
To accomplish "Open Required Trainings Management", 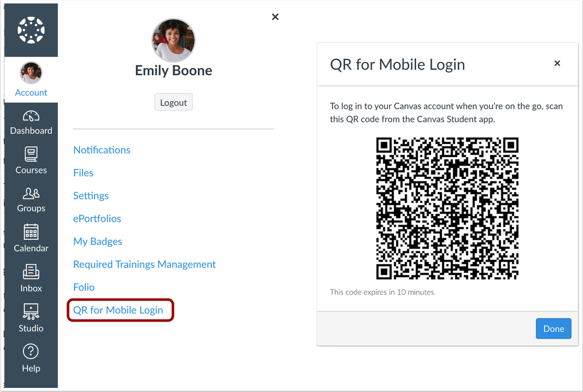I will 144,264.
